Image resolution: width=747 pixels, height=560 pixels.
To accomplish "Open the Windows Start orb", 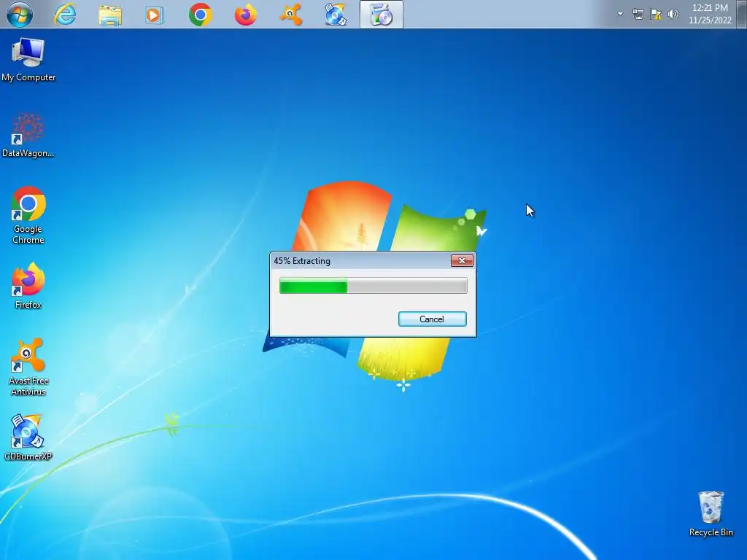I will coord(20,15).
